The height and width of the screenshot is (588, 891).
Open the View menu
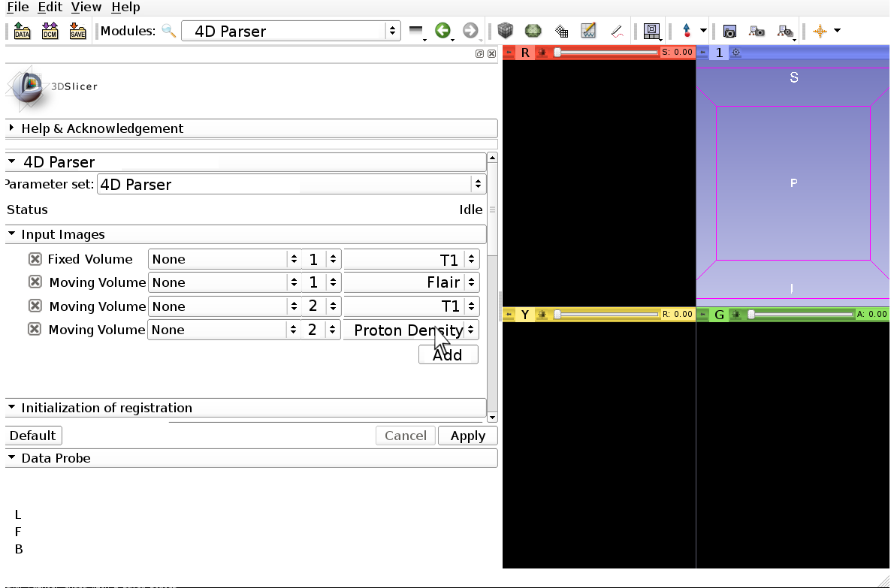86,7
